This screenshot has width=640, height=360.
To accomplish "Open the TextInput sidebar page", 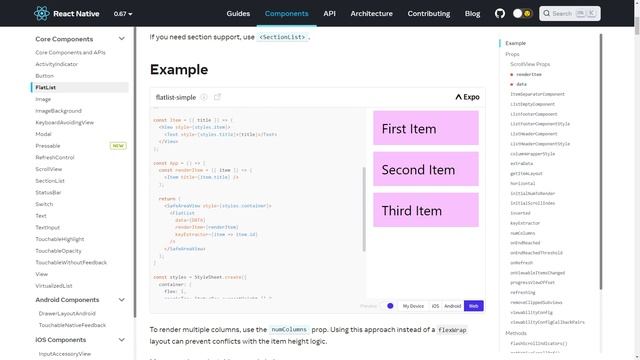I will tap(47, 227).
